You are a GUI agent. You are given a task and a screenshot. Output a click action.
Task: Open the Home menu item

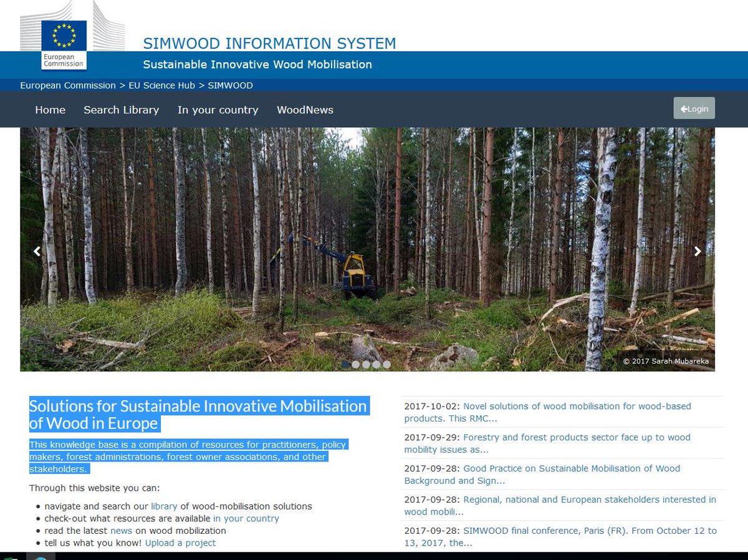click(x=50, y=110)
